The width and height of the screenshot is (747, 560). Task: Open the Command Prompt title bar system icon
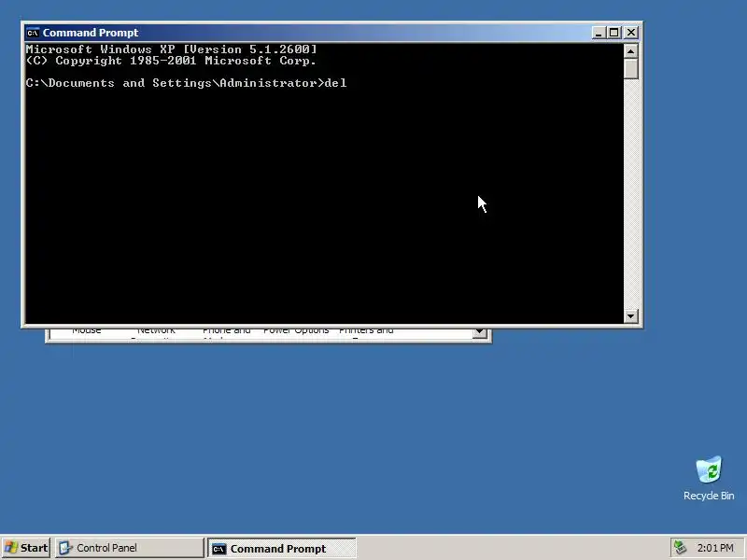coord(33,33)
